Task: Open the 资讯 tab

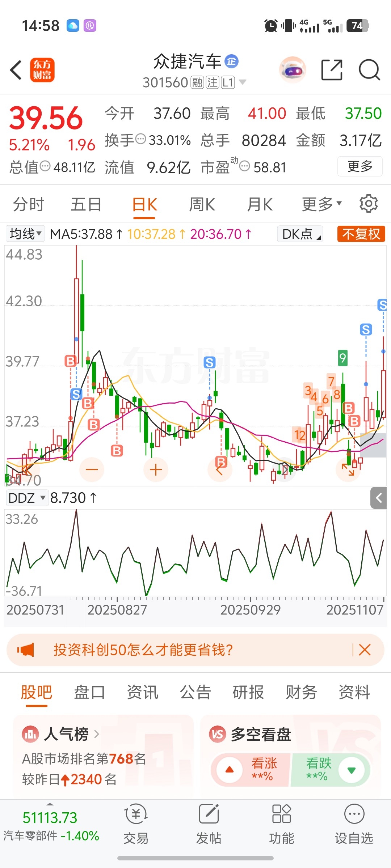Action: (142, 692)
